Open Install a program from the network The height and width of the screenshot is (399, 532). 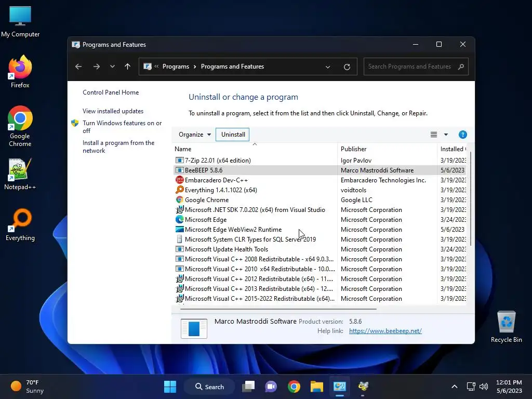[118, 147]
